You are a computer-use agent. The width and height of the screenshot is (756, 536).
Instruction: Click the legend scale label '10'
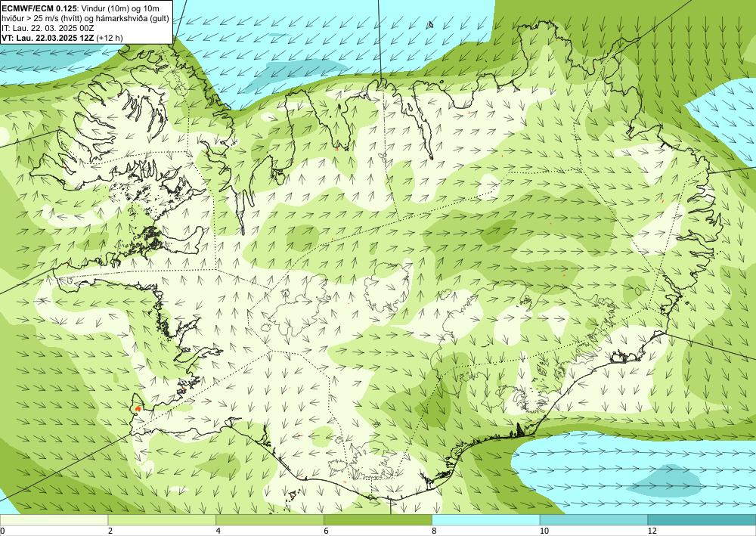pyautogui.click(x=544, y=531)
